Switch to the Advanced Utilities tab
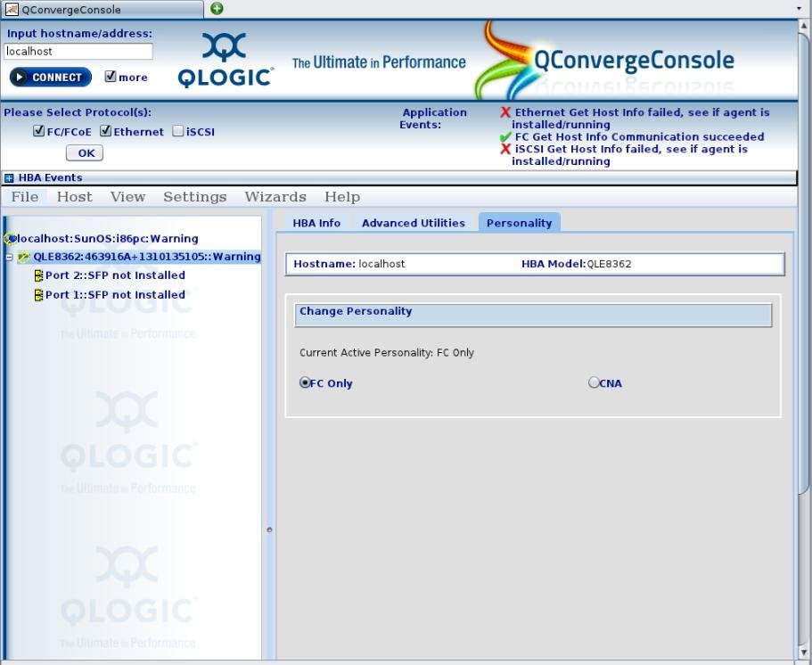Screen dimensions: 812x665 pos(414,223)
